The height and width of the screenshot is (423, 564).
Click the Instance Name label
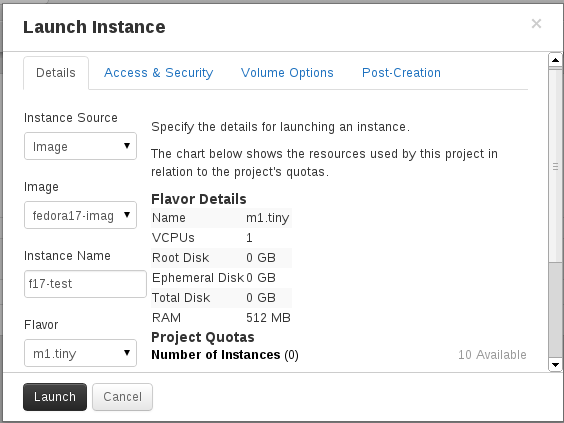[x=67, y=256]
